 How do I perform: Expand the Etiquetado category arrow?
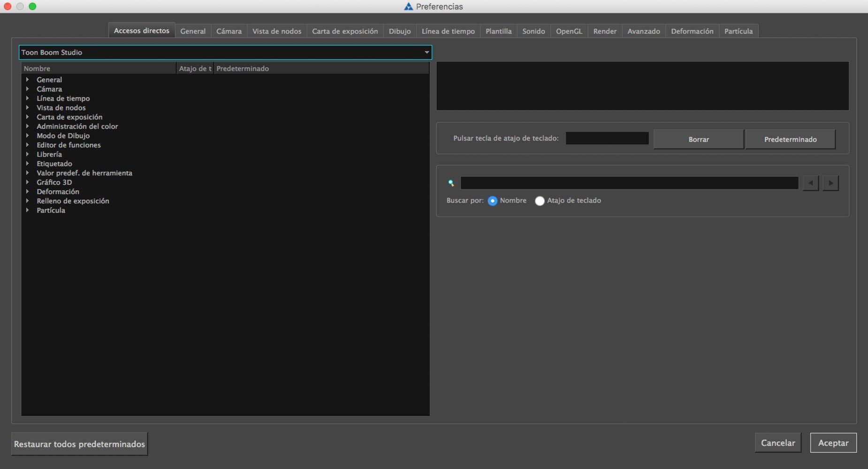pyautogui.click(x=28, y=164)
